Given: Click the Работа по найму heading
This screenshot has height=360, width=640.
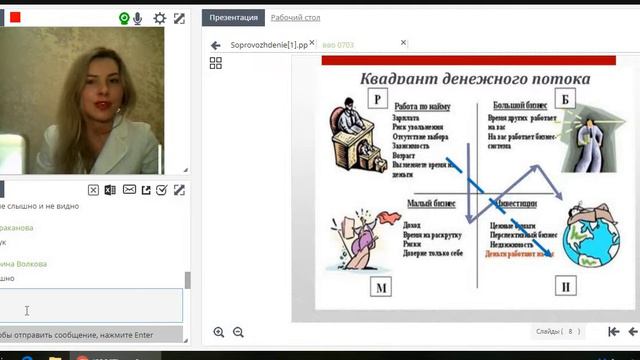Looking at the screenshot, I should click(422, 107).
